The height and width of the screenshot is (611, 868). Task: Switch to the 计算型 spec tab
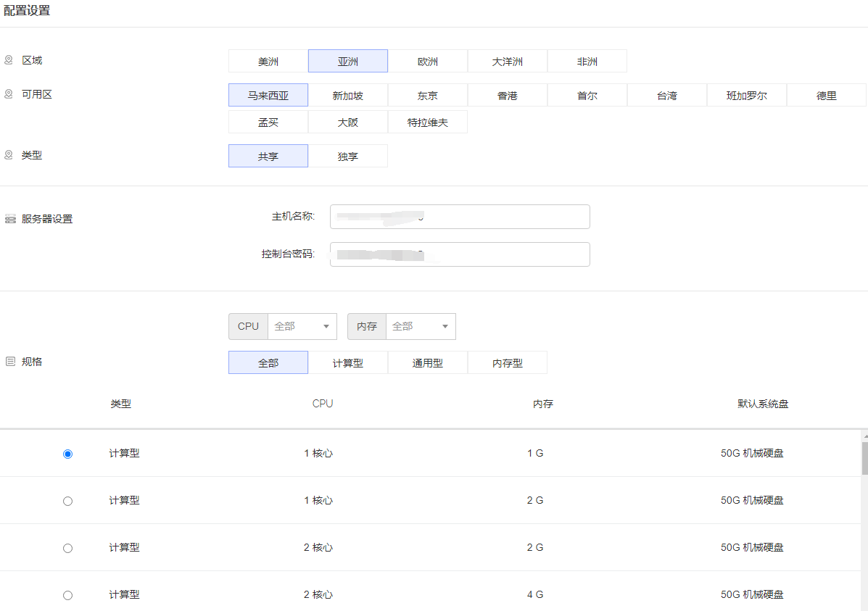click(348, 363)
